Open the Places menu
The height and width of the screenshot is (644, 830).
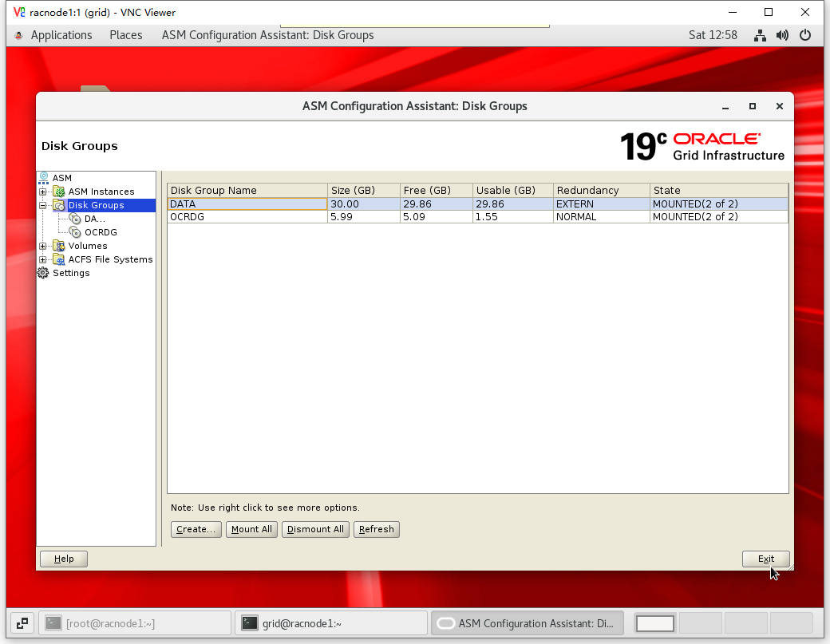click(x=126, y=35)
